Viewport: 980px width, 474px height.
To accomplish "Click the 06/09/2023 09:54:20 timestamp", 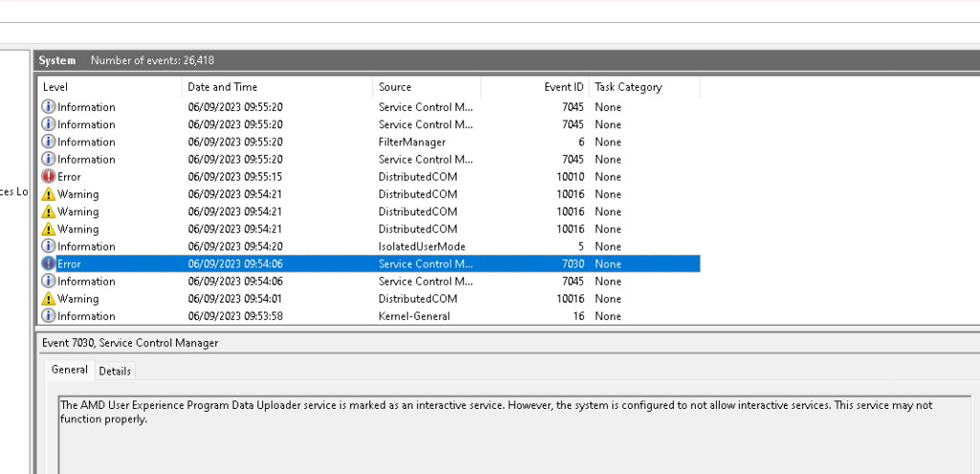I will [235, 246].
